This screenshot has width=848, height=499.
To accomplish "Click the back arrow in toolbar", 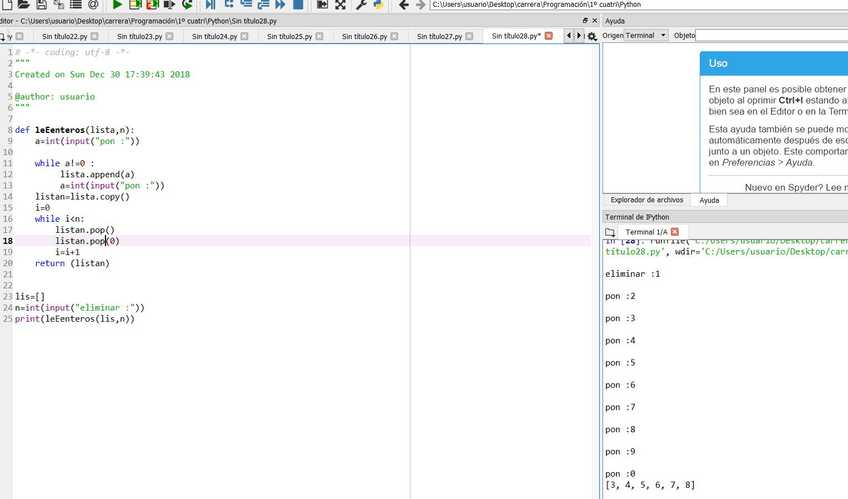I will coord(404,5).
